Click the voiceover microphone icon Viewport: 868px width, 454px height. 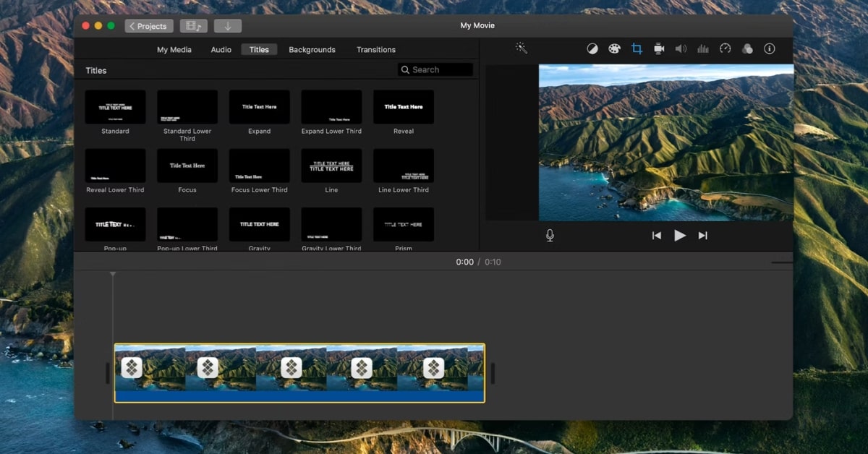click(x=550, y=235)
